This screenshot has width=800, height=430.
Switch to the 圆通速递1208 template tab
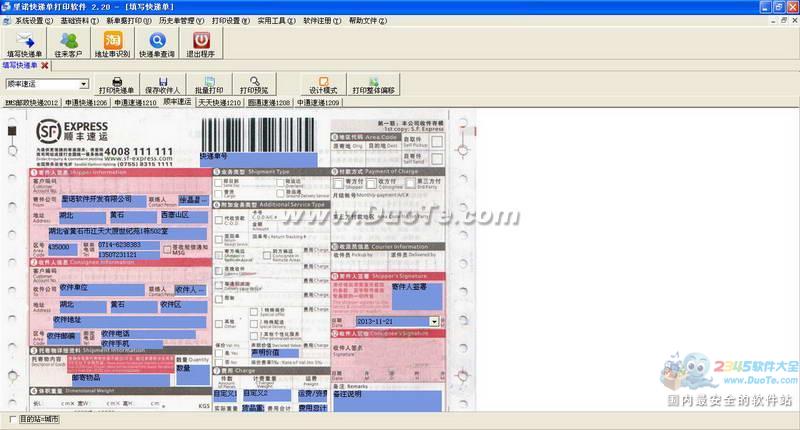point(269,103)
